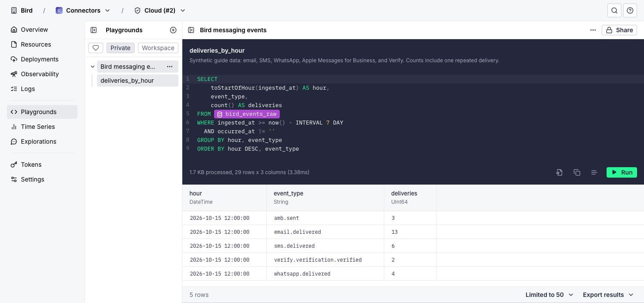
Task: Select the verify.verification.verified cell
Action: point(325,259)
